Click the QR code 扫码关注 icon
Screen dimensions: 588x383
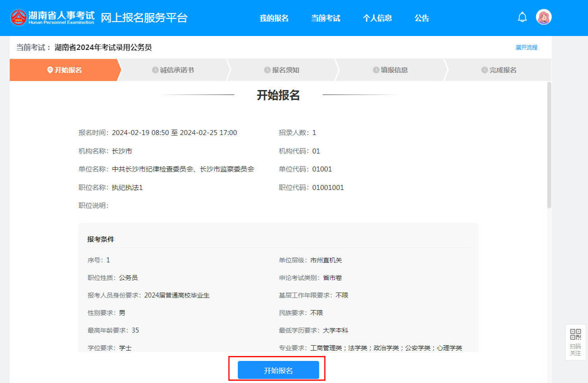point(575,342)
